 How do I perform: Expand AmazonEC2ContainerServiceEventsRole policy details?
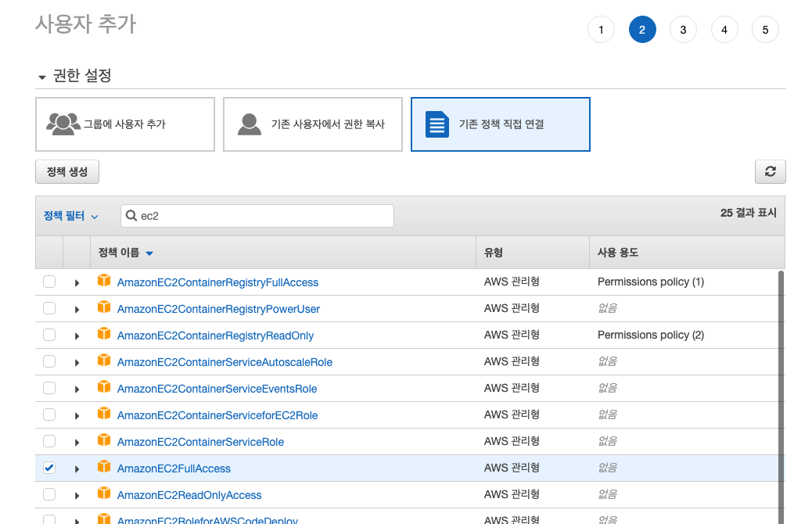click(x=77, y=389)
